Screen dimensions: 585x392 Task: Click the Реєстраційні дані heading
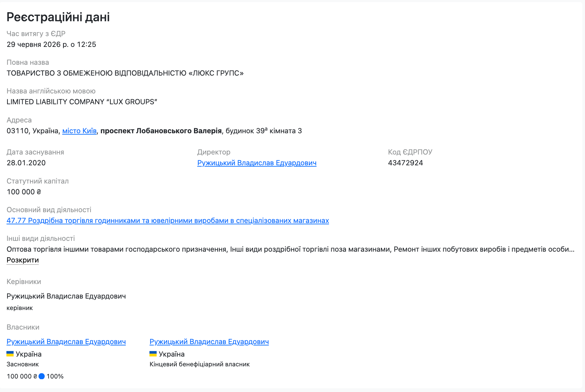pos(58,17)
